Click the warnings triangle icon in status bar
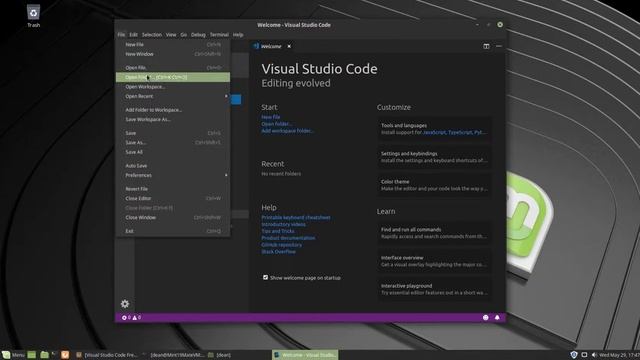640x360 pixels. pyautogui.click(x=136, y=318)
